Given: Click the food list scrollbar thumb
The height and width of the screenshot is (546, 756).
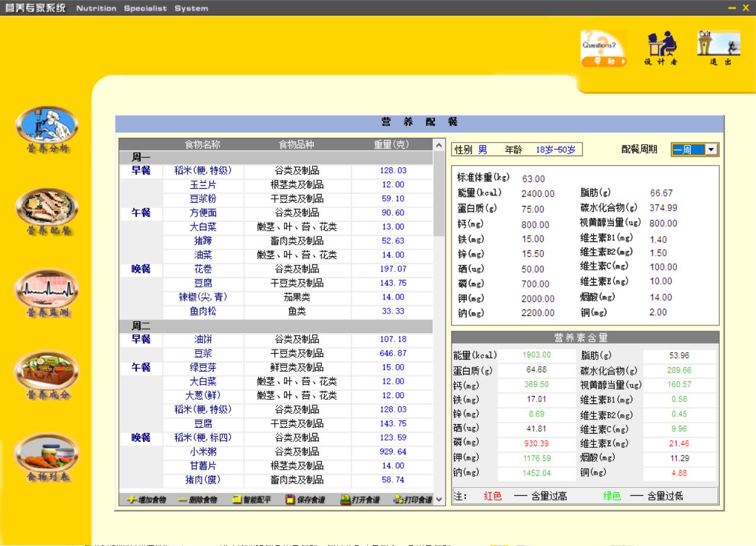Looking at the screenshot, I should pos(439,193).
